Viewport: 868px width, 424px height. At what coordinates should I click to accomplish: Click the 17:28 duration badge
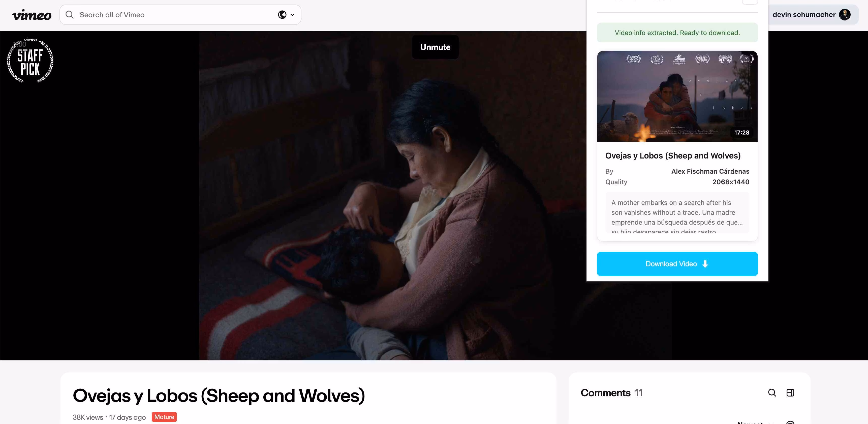[x=742, y=132]
